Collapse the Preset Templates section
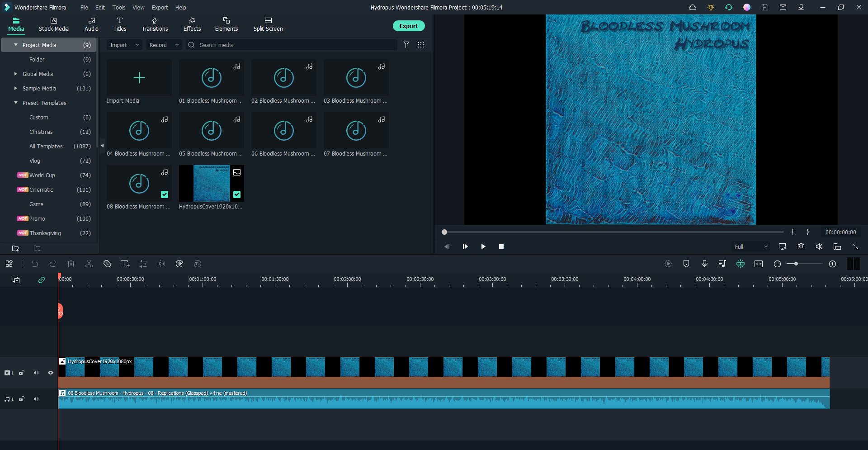Viewport: 868px width, 450px height. [x=17, y=103]
